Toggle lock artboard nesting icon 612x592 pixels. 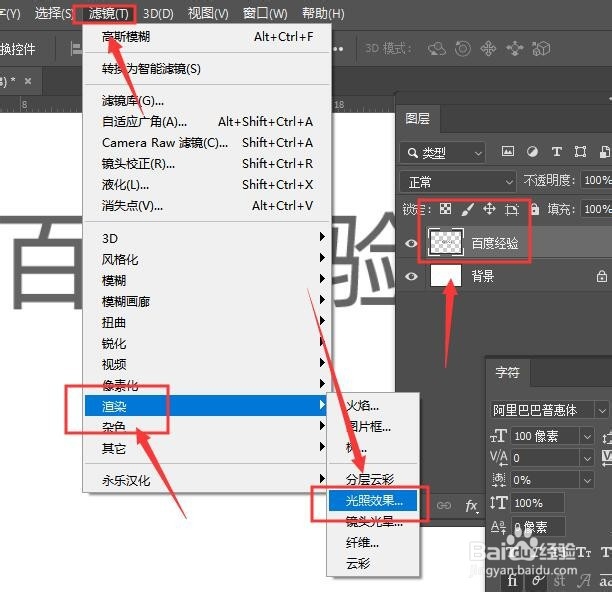[512, 210]
